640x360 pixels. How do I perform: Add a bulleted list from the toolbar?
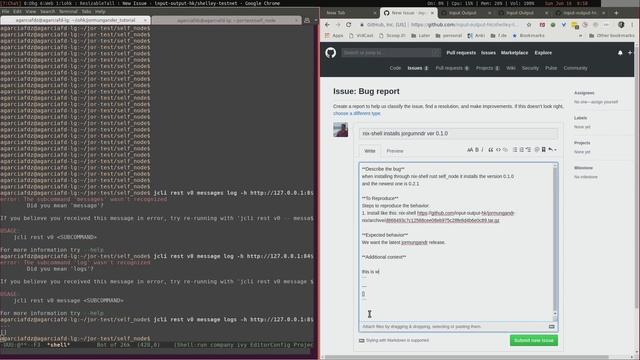[x=515, y=150]
